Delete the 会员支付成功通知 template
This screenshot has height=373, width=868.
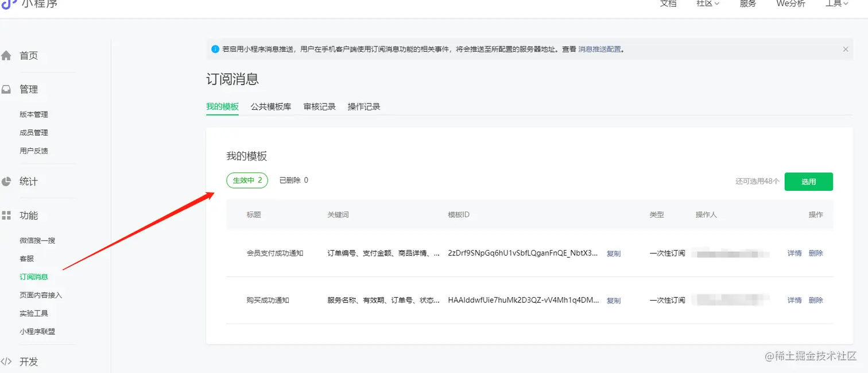click(816, 253)
